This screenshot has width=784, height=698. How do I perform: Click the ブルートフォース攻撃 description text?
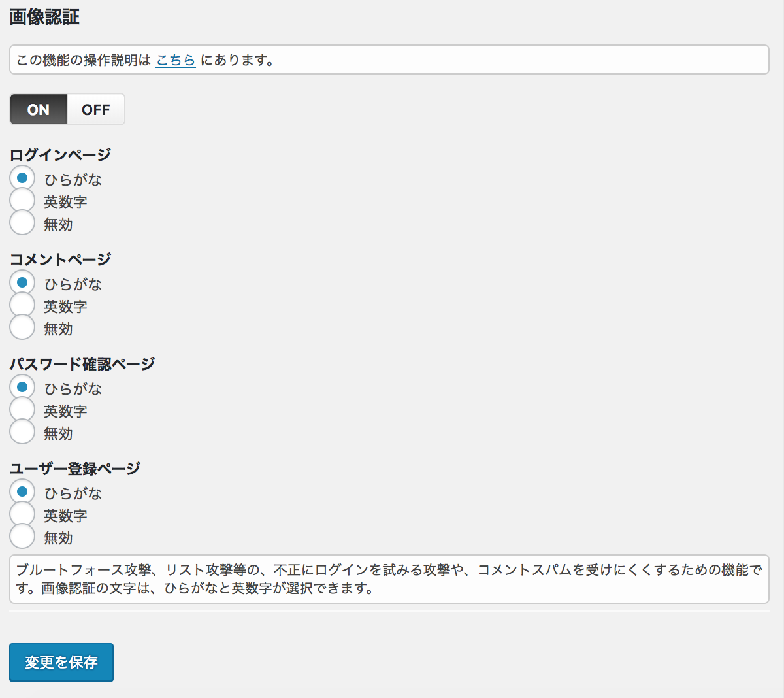tap(389, 579)
